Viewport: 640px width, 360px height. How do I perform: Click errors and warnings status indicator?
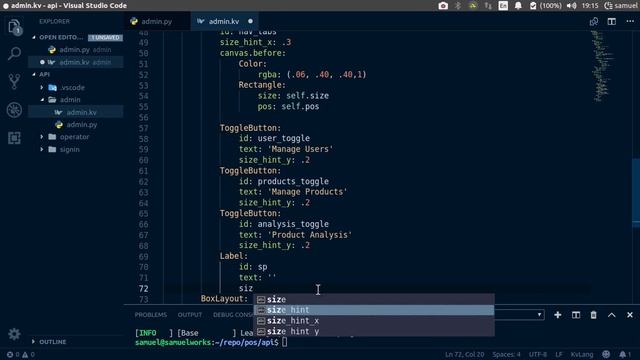[x=20, y=354]
